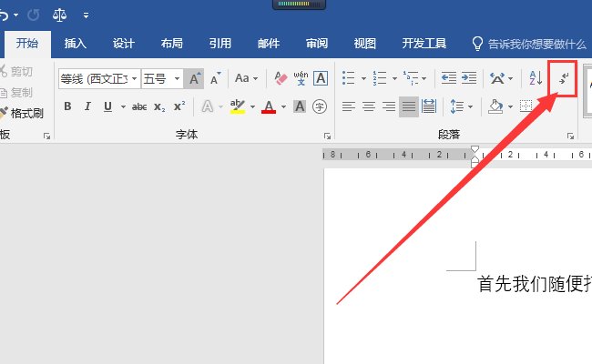
Task: Open shading color dropdown arrow
Action: (510, 107)
